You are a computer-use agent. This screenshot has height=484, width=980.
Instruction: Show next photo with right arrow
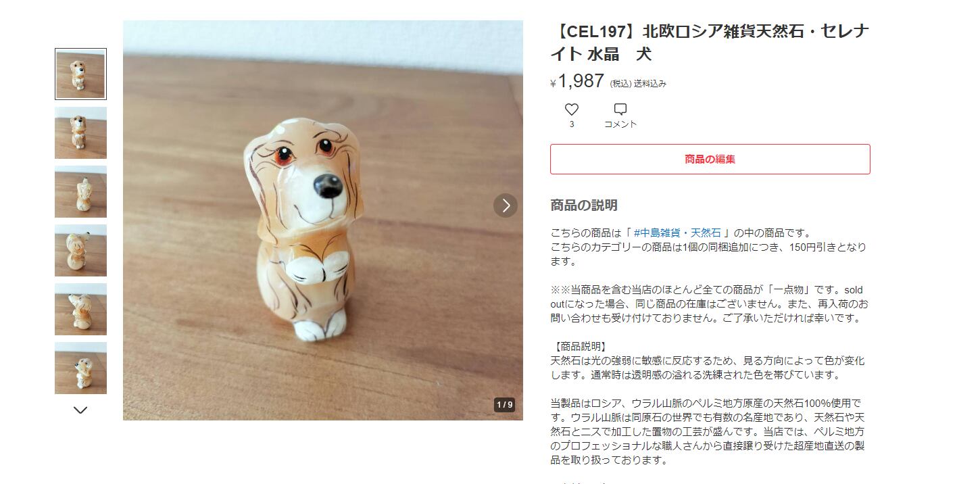pyautogui.click(x=506, y=205)
